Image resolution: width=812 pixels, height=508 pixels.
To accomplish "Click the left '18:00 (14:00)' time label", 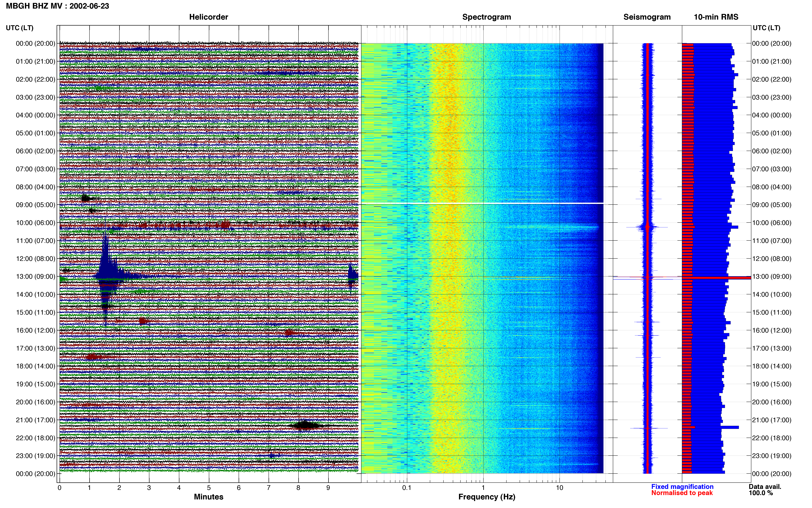I will [x=36, y=366].
